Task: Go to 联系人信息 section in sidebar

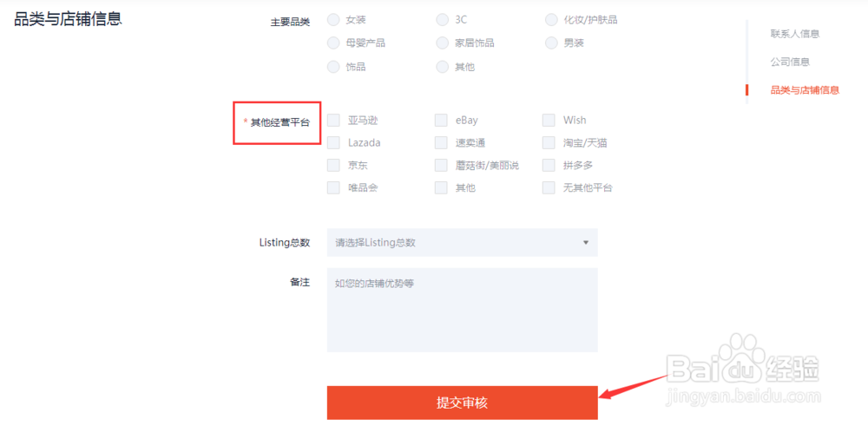Action: pyautogui.click(x=794, y=34)
